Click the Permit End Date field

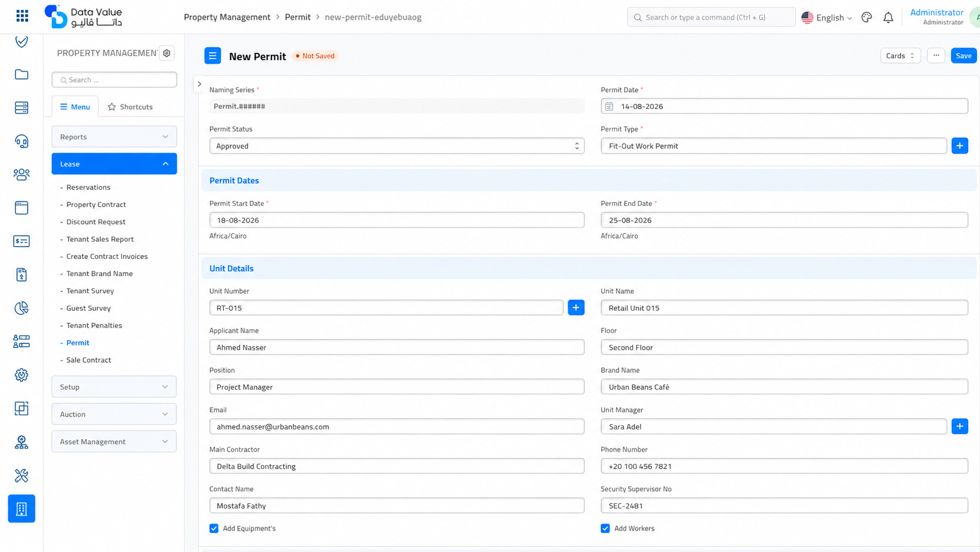click(x=784, y=220)
